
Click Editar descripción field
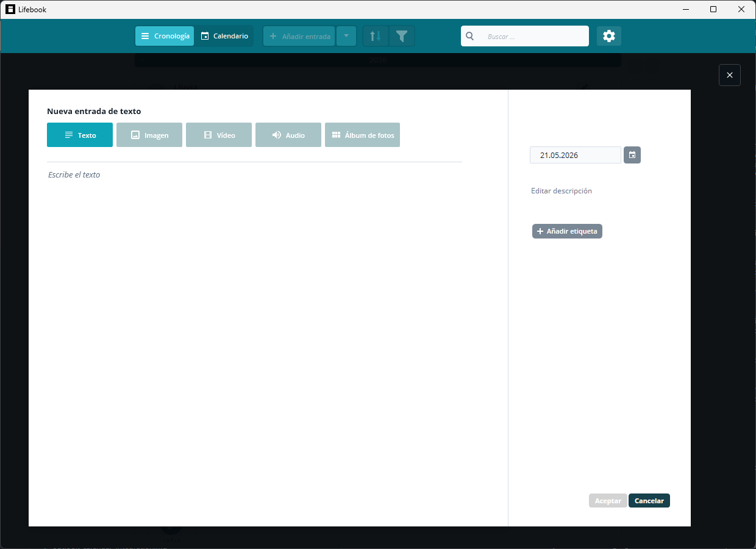[x=562, y=191]
